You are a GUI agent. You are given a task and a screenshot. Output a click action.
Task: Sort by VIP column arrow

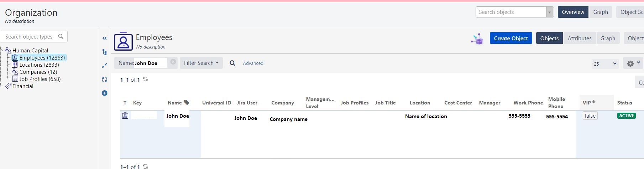[594, 102]
